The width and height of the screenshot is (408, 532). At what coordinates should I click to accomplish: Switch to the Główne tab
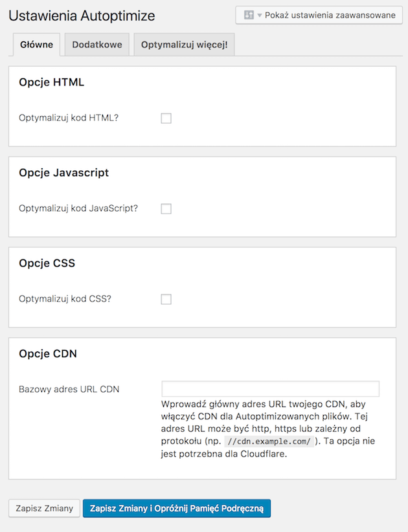click(x=36, y=45)
